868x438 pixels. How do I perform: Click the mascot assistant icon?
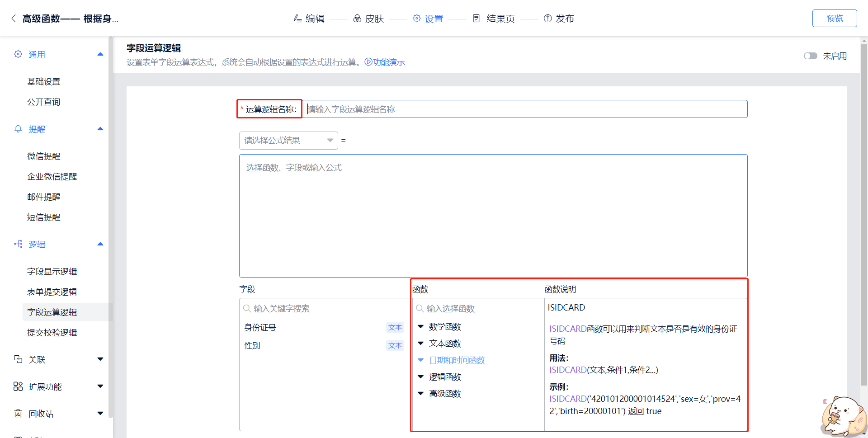tap(843, 417)
